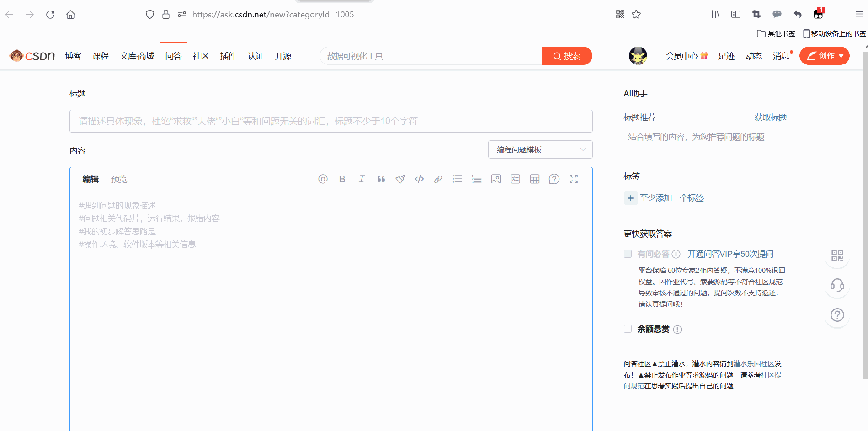Toggle italic formatting in editor toolbar
This screenshot has height=431, width=868.
[362, 179]
